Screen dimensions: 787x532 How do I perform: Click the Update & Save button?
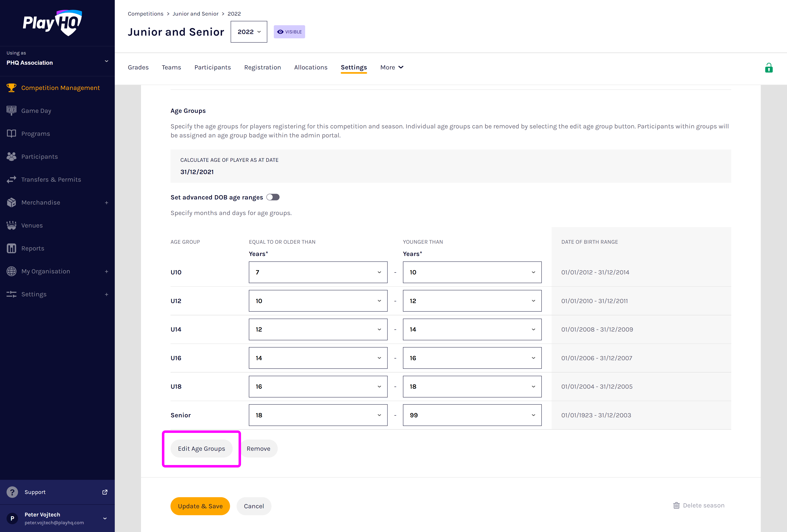click(200, 506)
